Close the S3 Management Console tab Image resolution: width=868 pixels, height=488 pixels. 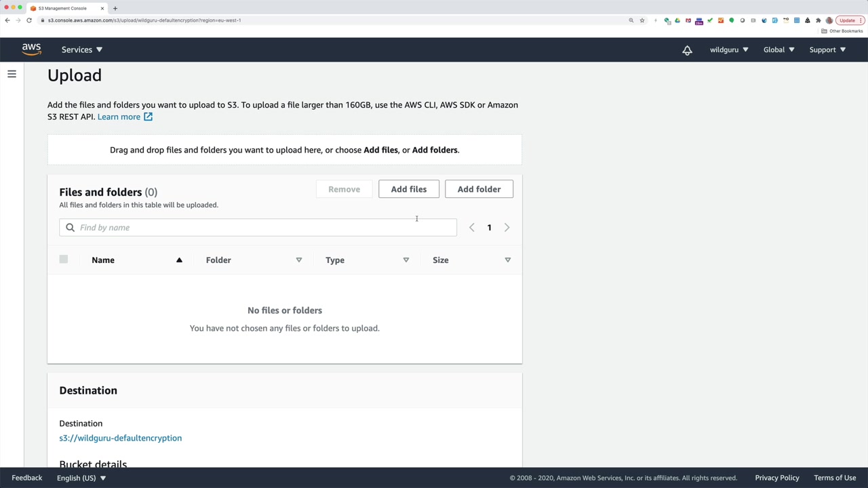(x=102, y=8)
